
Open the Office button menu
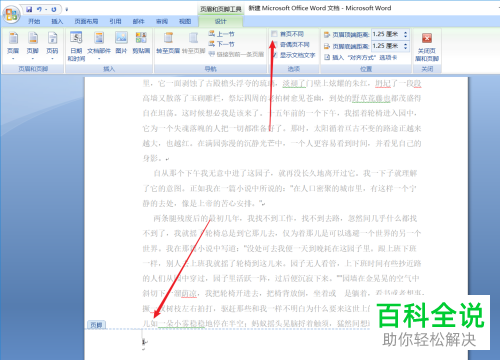[x=12, y=14]
